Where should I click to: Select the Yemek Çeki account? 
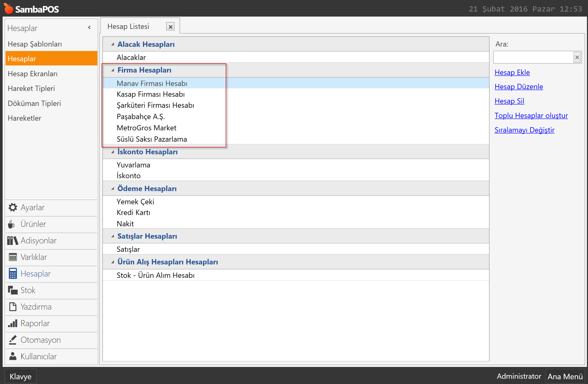(x=296, y=202)
